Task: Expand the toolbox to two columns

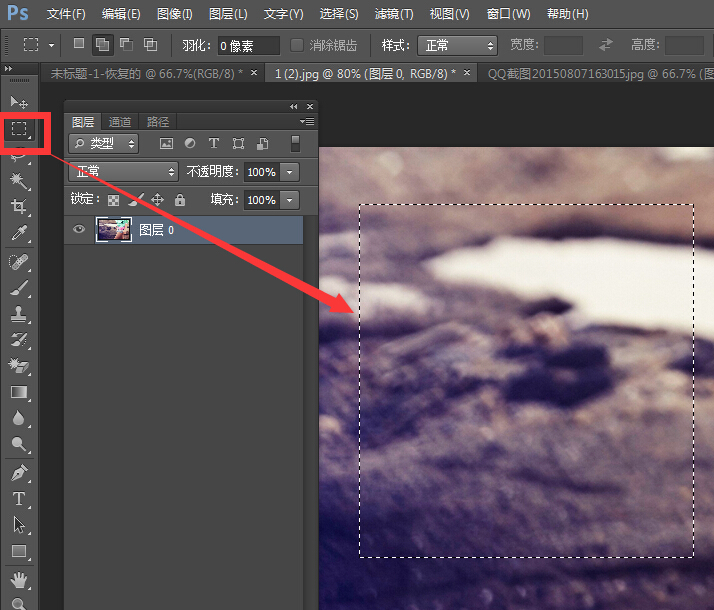Action: tap(8, 68)
